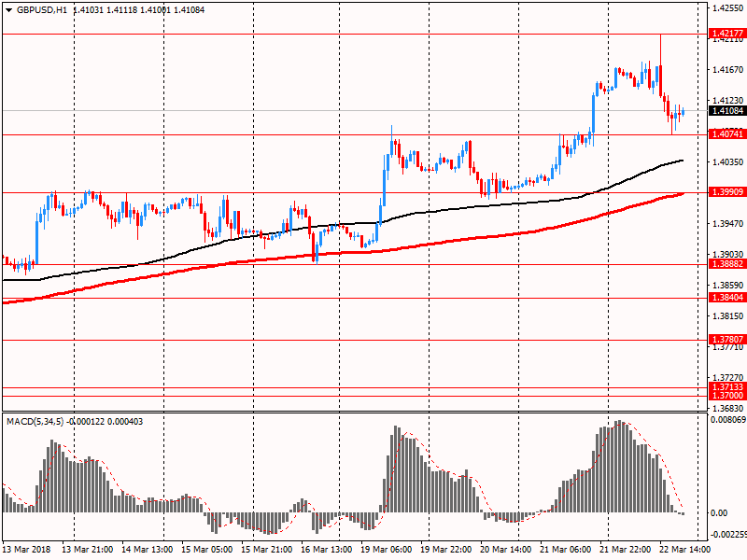This screenshot has width=747, height=560.
Task: Click the 21 Mar 22:00 time axis label
Action: (x=626, y=550)
